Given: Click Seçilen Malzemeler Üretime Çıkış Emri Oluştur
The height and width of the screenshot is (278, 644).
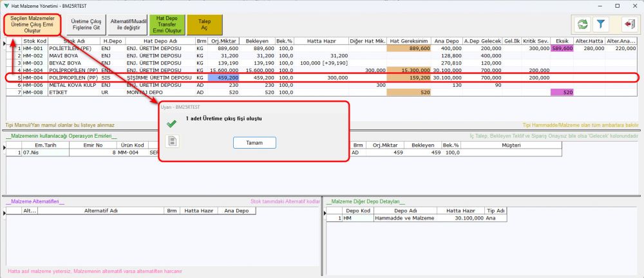Looking at the screenshot, I should tap(32, 24).
